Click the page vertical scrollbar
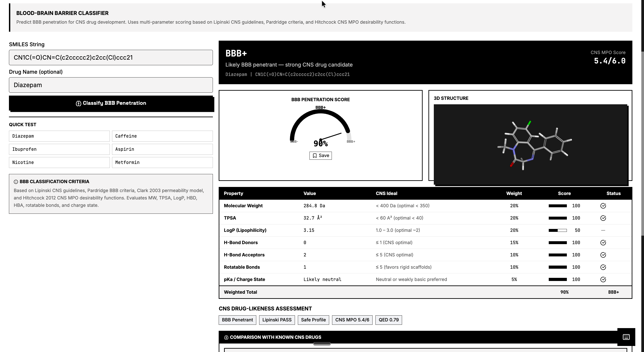 (x=642, y=144)
